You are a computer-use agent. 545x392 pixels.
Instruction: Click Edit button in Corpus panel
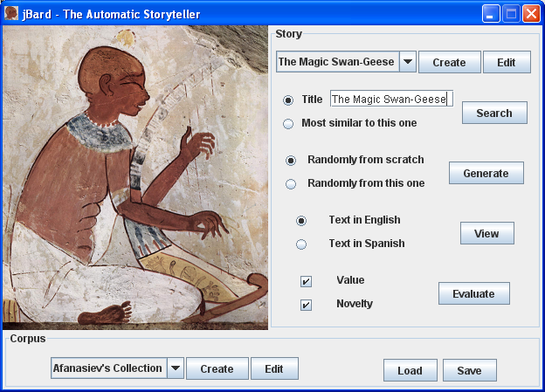tap(274, 368)
